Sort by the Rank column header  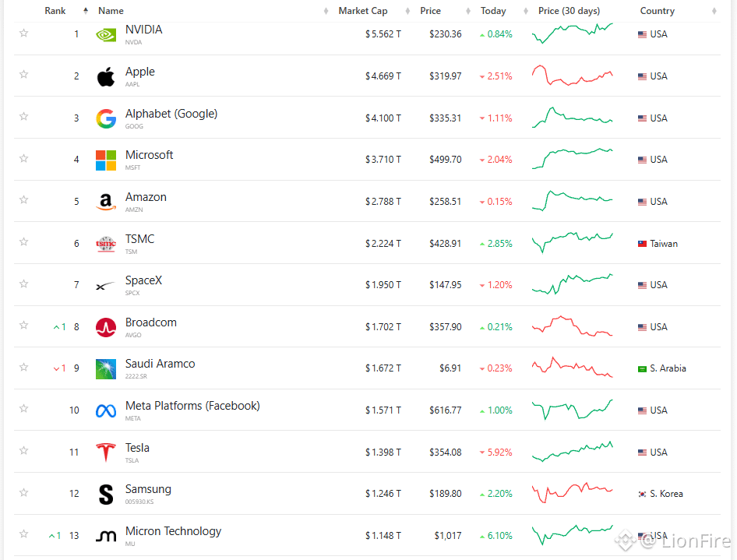coord(55,11)
